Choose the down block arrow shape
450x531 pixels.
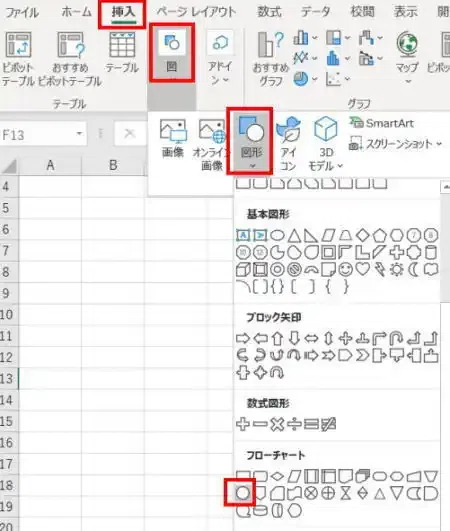tap(294, 338)
